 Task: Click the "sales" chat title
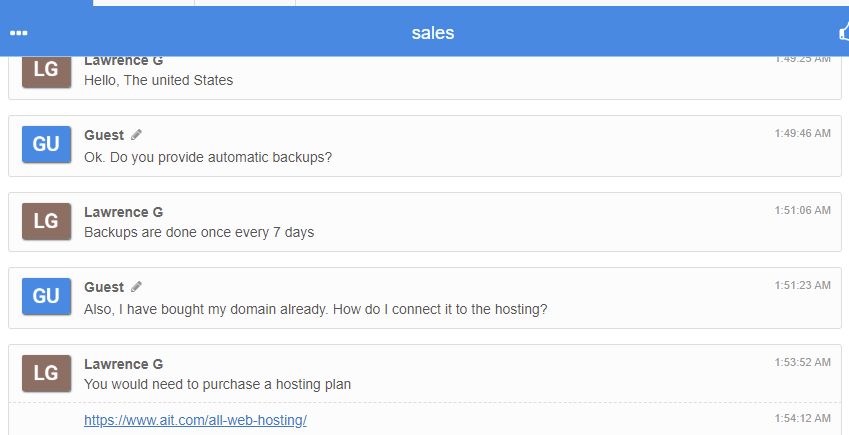433,33
